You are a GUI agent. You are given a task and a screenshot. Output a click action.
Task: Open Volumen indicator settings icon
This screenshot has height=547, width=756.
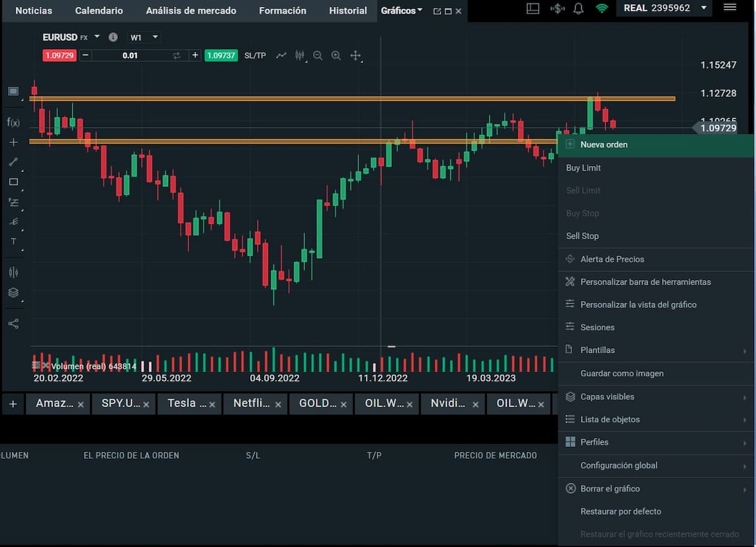point(37,365)
